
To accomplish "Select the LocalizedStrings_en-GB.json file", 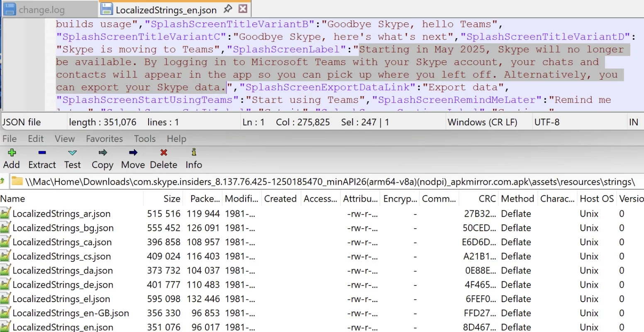I will [x=71, y=313].
